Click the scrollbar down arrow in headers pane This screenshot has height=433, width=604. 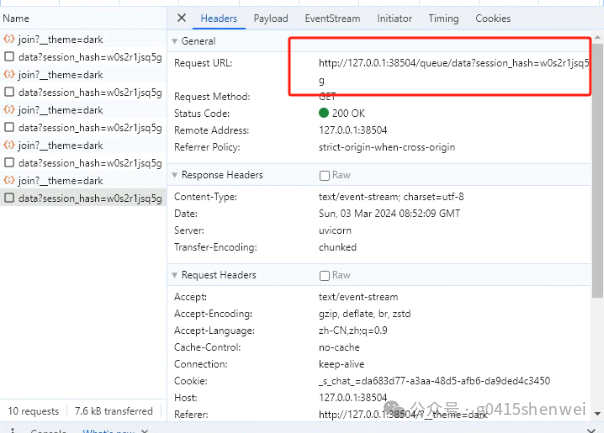point(597,414)
